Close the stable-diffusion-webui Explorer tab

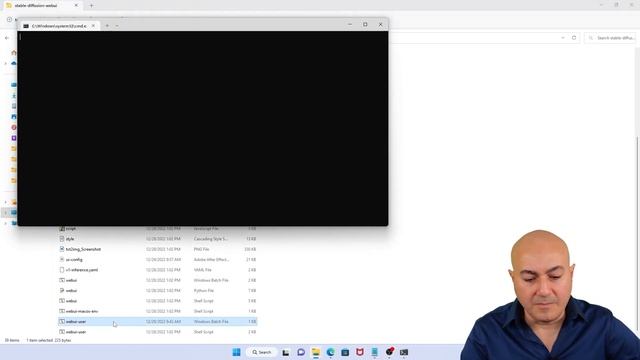76,6
